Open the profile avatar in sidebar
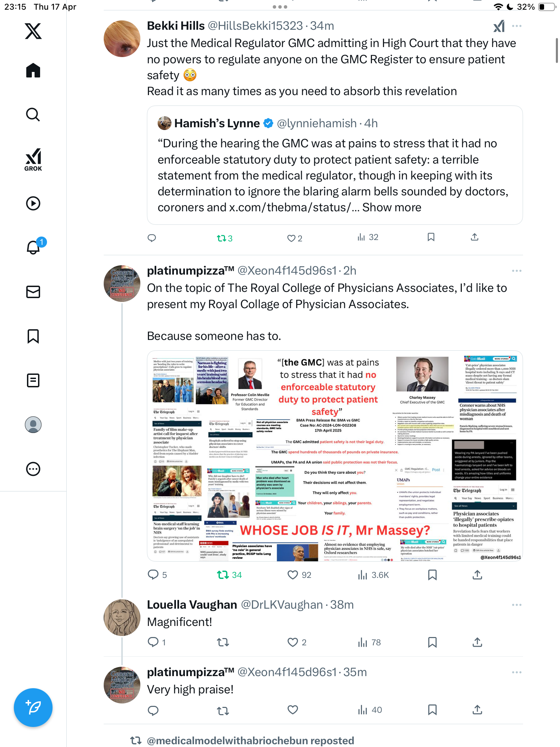This screenshot has height=747, width=560. (33, 425)
